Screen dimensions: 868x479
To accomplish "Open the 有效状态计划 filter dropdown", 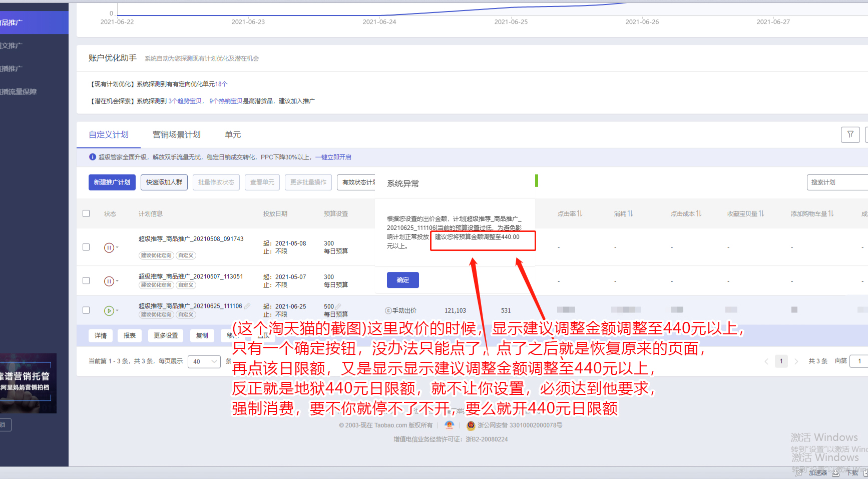I will click(x=357, y=182).
